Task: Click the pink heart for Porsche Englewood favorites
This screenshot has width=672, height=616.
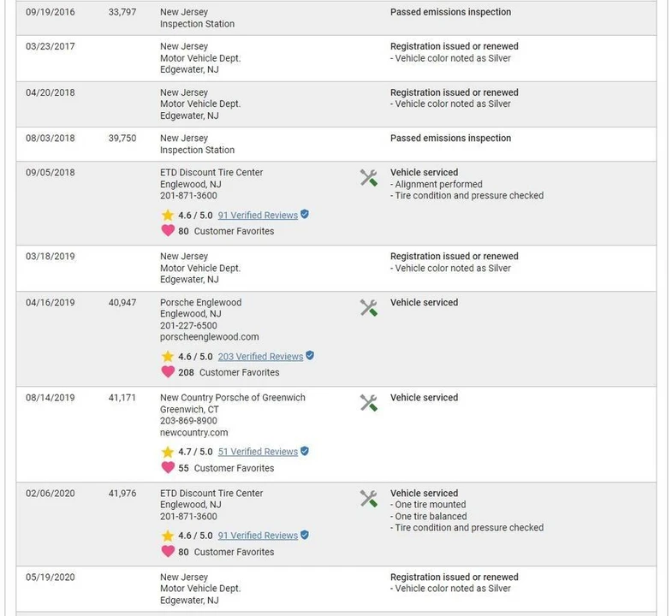Action: [x=168, y=372]
